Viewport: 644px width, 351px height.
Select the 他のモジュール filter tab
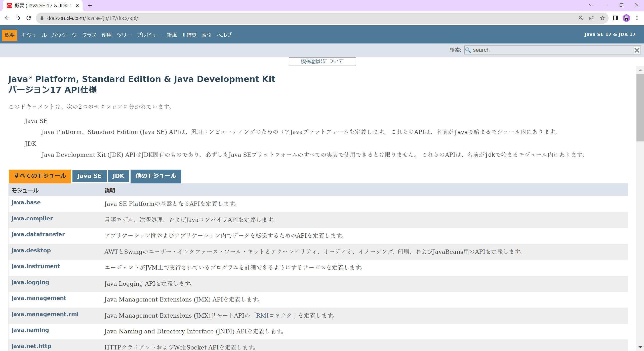click(x=156, y=176)
